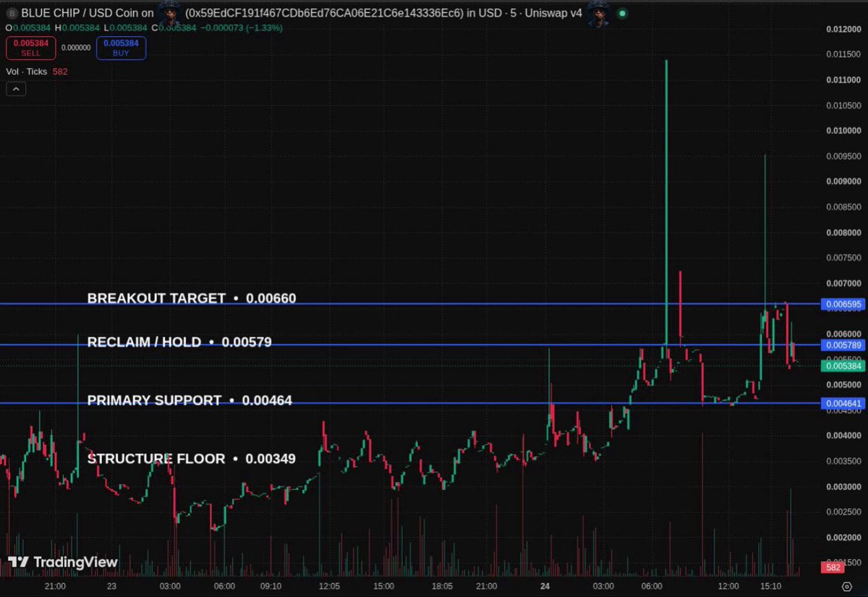Image resolution: width=868 pixels, height=597 pixels.
Task: Click the blue 0.005789 price label
Action: pos(843,345)
